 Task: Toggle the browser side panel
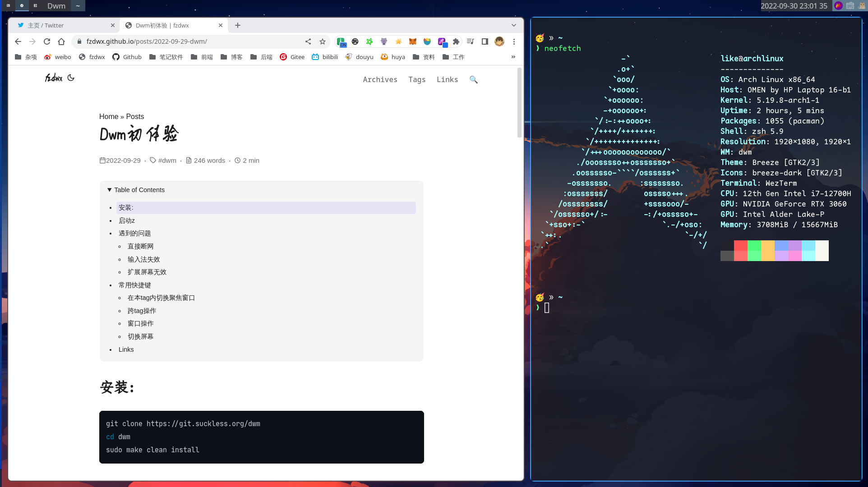(485, 41)
